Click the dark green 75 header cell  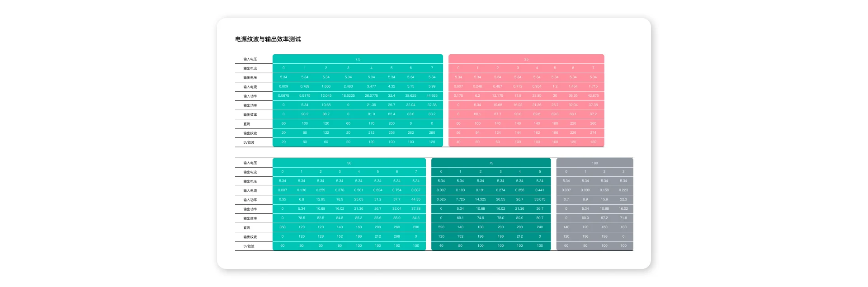491,163
